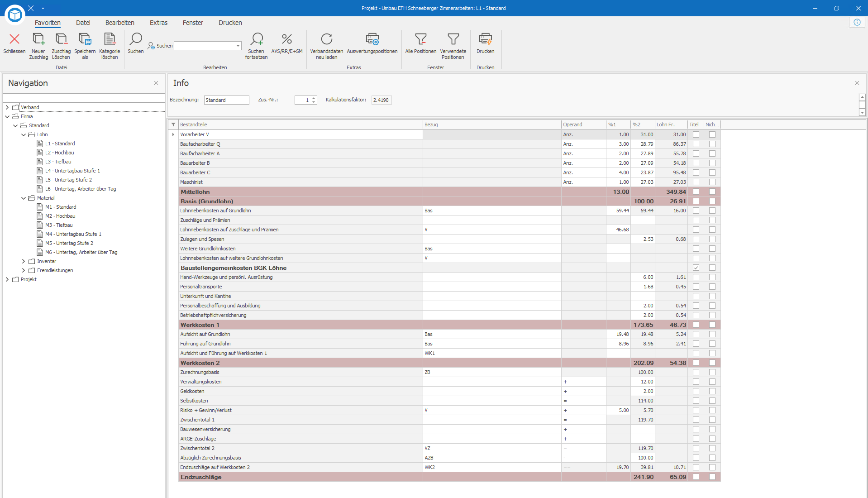Screen dimensions: 868x498
Task: Toggle Nicht checkbox for Endzuschläge row
Action: coord(712,477)
